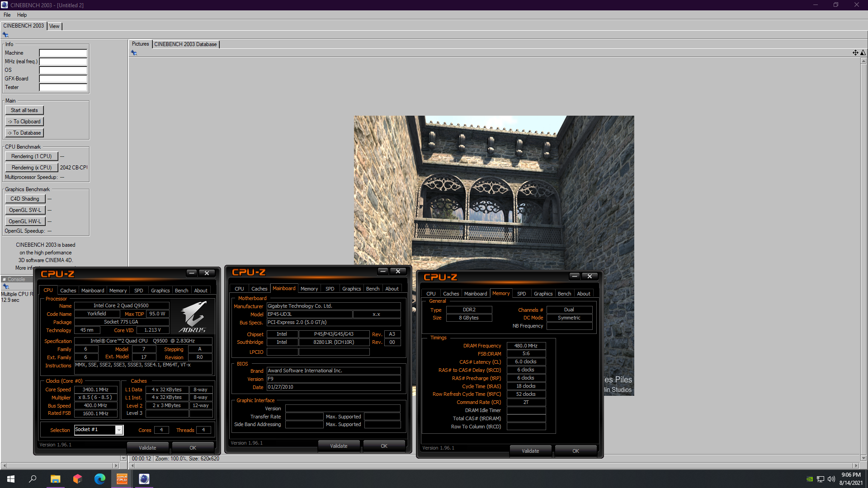This screenshot has height=488, width=868.
Task: Run Rendering (x CPU) benchmark
Action: coord(32,168)
